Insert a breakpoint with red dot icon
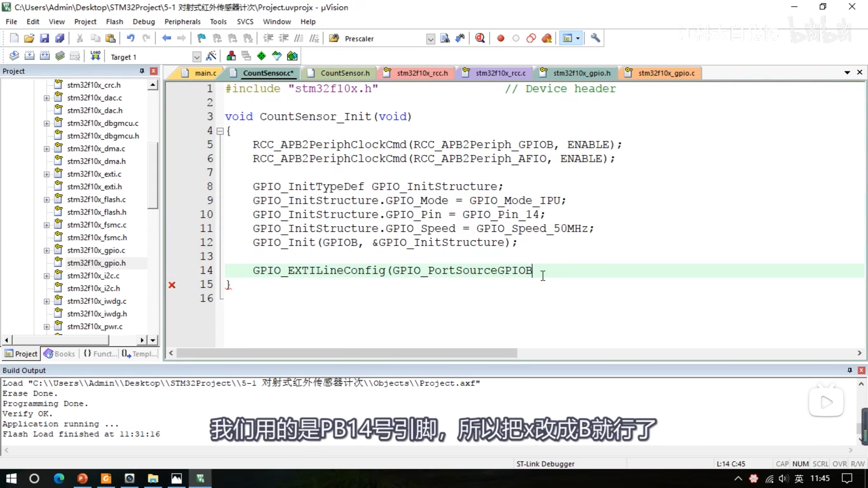868x488 pixels. click(500, 38)
